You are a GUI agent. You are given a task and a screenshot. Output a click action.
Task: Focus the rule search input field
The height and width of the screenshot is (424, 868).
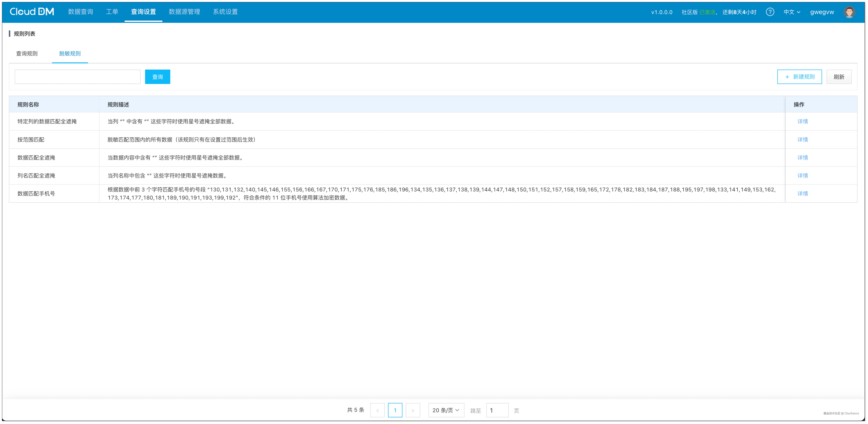78,77
